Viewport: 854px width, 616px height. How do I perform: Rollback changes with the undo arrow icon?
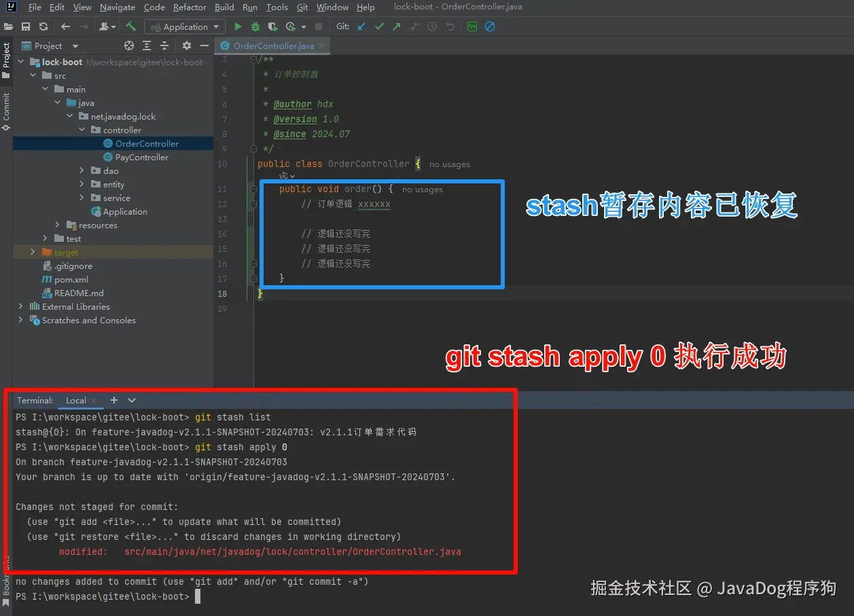pos(450,26)
